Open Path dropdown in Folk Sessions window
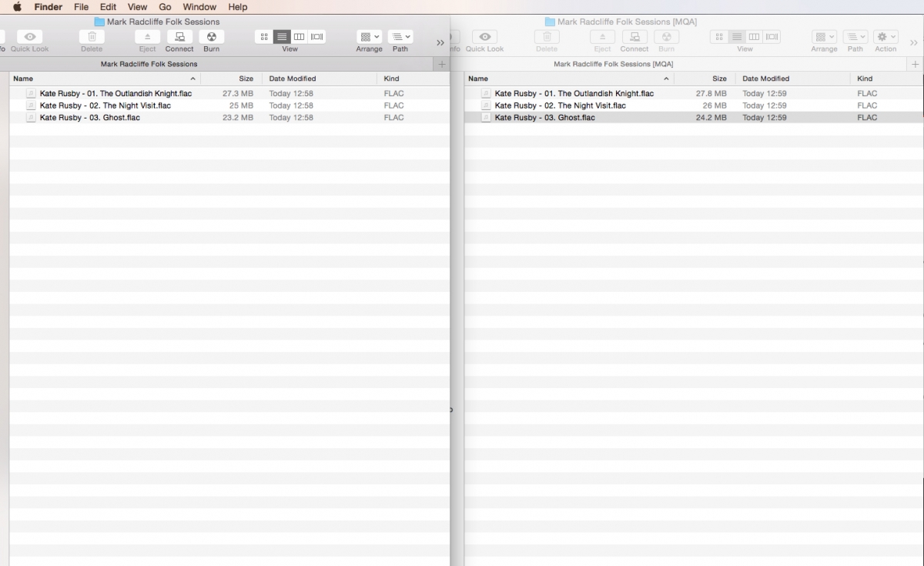The image size is (924, 566). (400, 36)
